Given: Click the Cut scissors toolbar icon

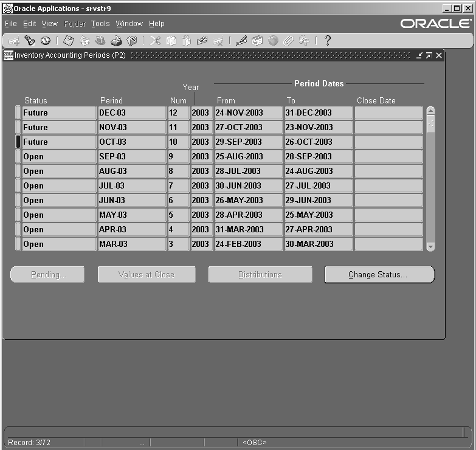Looking at the screenshot, I should click(155, 40).
